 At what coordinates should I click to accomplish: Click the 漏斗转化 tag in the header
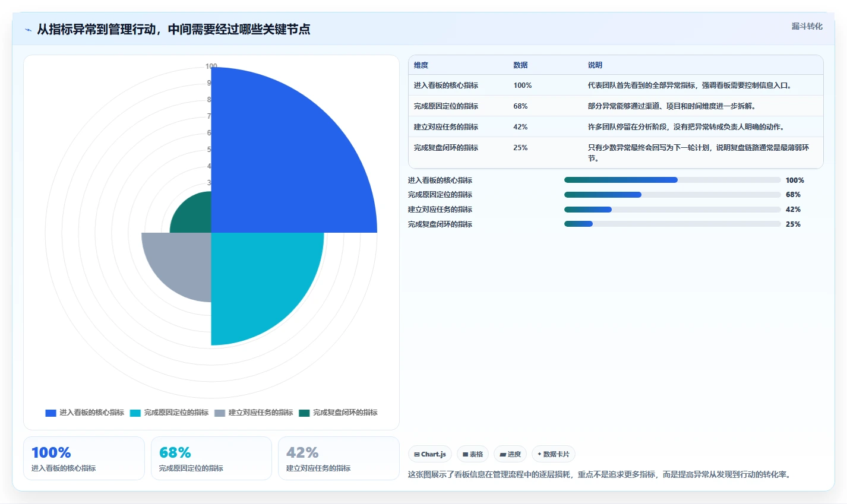(807, 26)
